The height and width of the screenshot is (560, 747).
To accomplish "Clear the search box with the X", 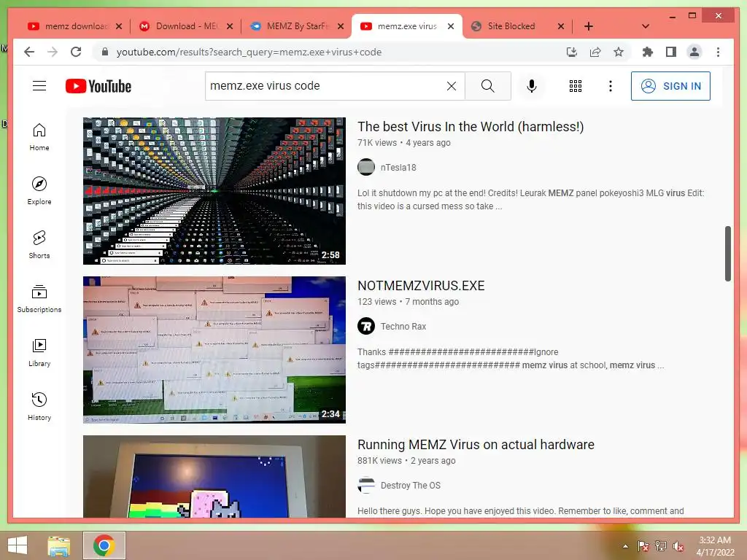I will (451, 86).
